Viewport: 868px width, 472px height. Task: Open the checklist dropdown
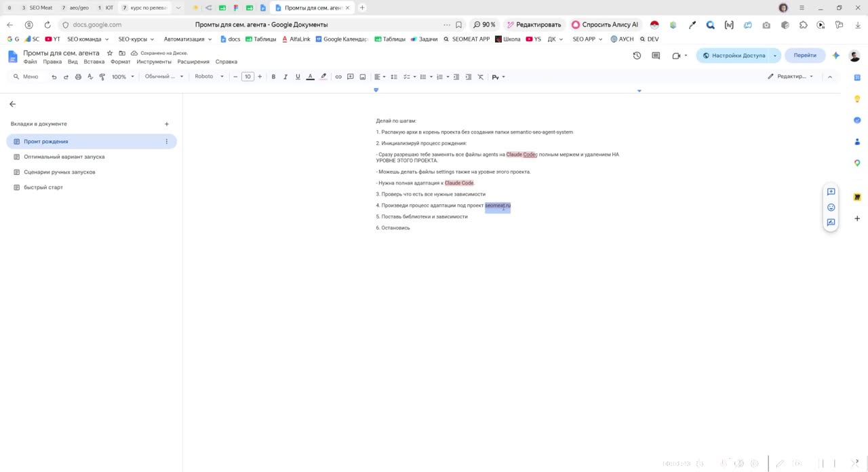[x=410, y=77]
